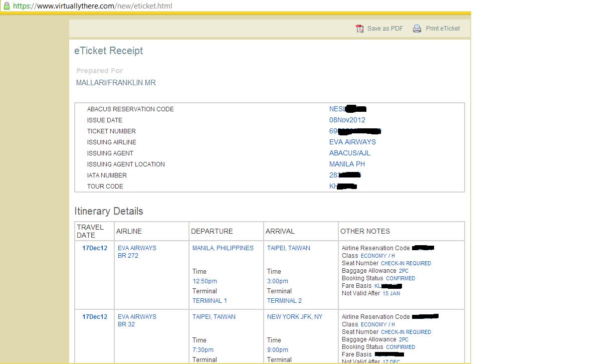Click the OTHER NOTES column header
Image resolution: width=605 pixels, height=364 pixels.
pyautogui.click(x=365, y=231)
